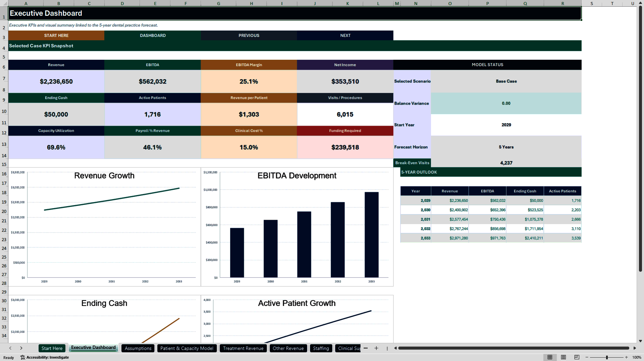
Task: Click the PREVIOUS navigation button
Action: [x=249, y=36]
